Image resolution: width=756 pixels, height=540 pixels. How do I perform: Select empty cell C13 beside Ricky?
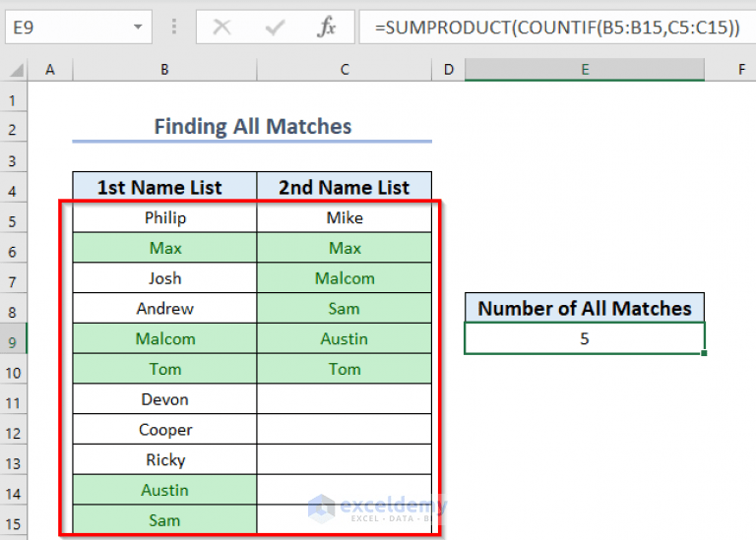point(345,460)
